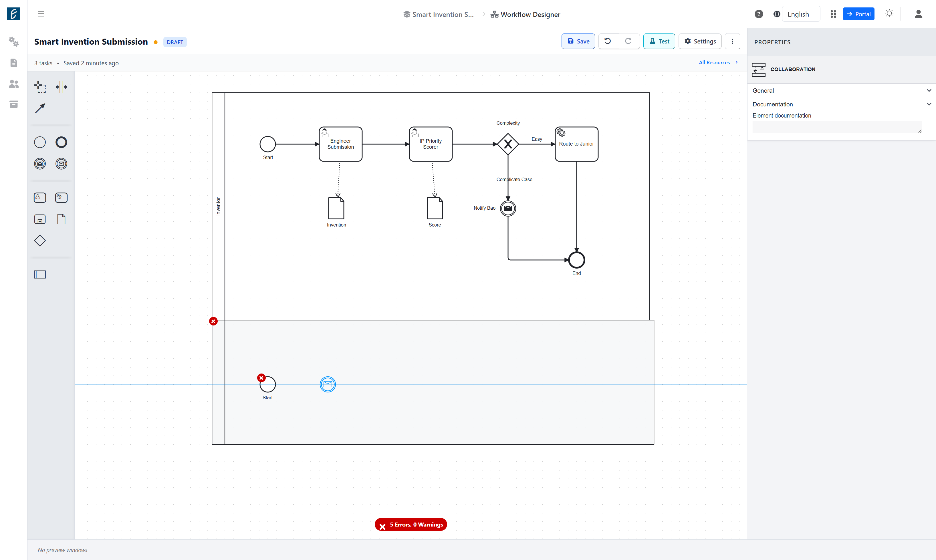
Task: Select the blue message event in lower pool
Action: tap(328, 384)
